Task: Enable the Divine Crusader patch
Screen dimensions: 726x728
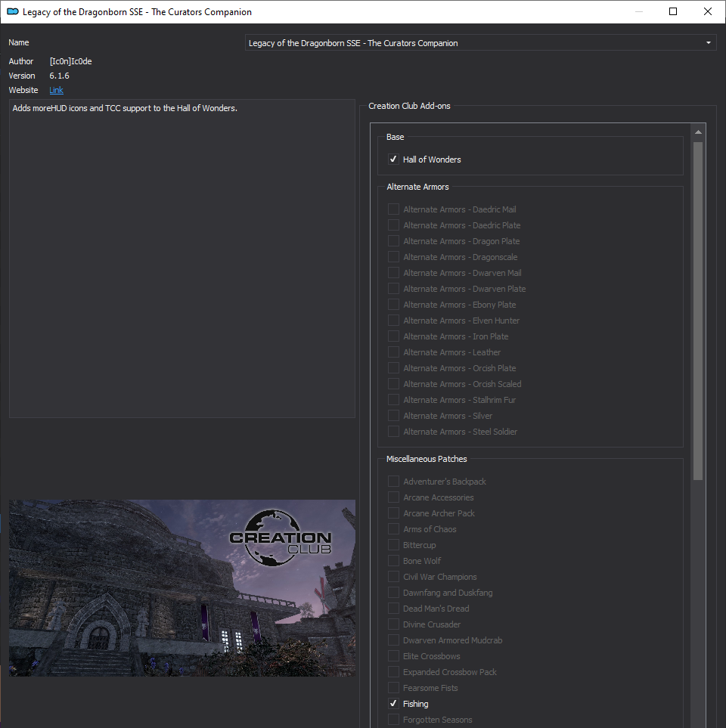Action: pyautogui.click(x=393, y=624)
